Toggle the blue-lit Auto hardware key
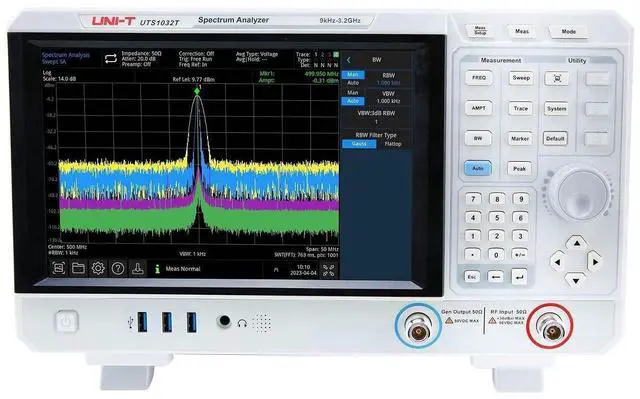The height and width of the screenshot is (399, 640). [x=478, y=168]
